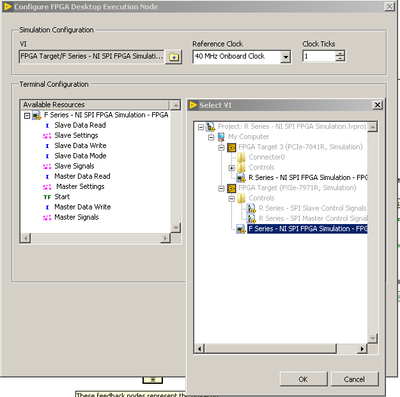
Task: Select F Series - NI SPI FPGA Simulation VI in Select VI
Action: (x=307, y=229)
